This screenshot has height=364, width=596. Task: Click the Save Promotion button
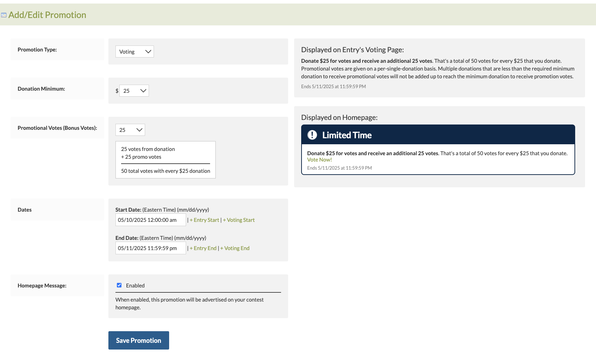point(138,340)
